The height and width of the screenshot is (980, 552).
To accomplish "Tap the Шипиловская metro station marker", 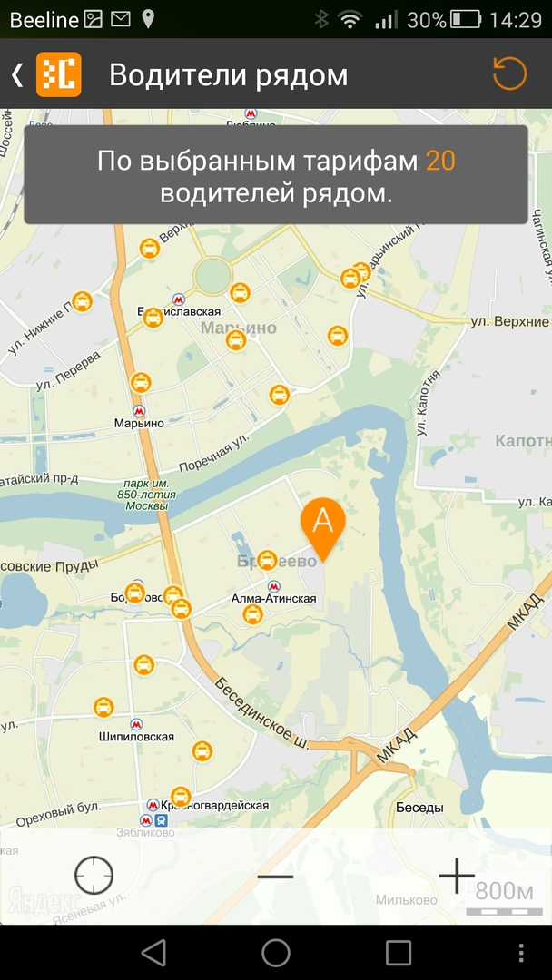I will click(135, 724).
